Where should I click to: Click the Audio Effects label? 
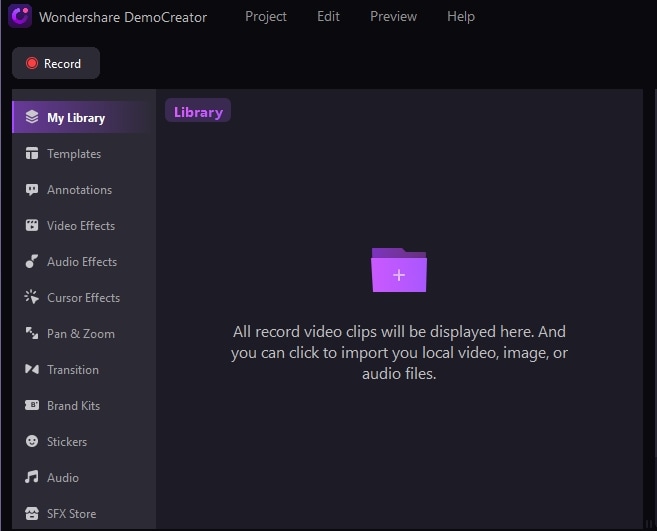[82, 262]
